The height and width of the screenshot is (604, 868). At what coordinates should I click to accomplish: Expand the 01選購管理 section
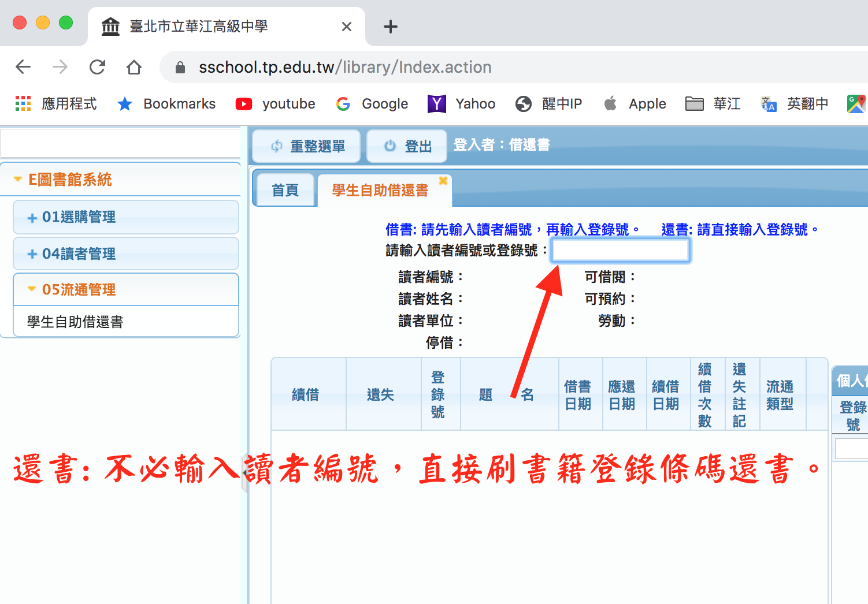tap(126, 217)
